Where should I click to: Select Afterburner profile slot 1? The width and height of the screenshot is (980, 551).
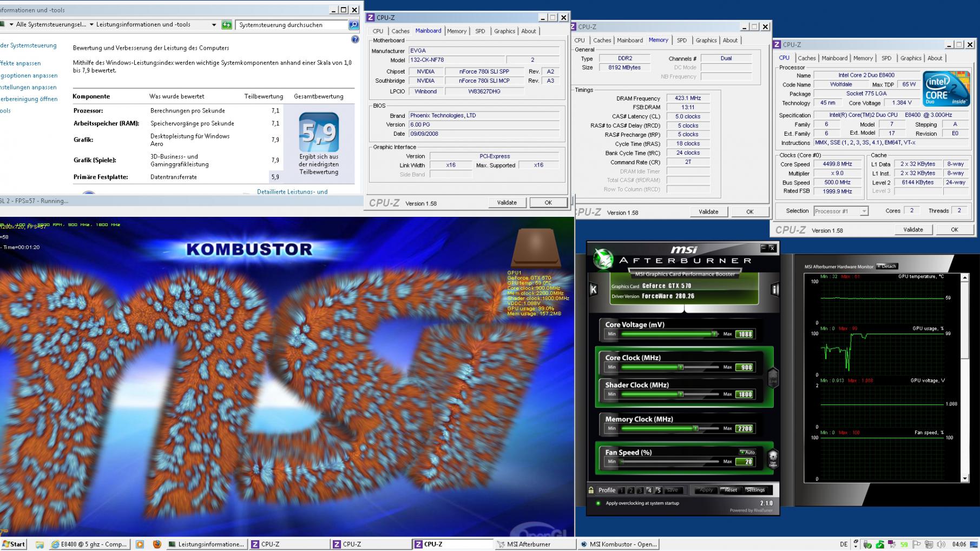point(622,490)
